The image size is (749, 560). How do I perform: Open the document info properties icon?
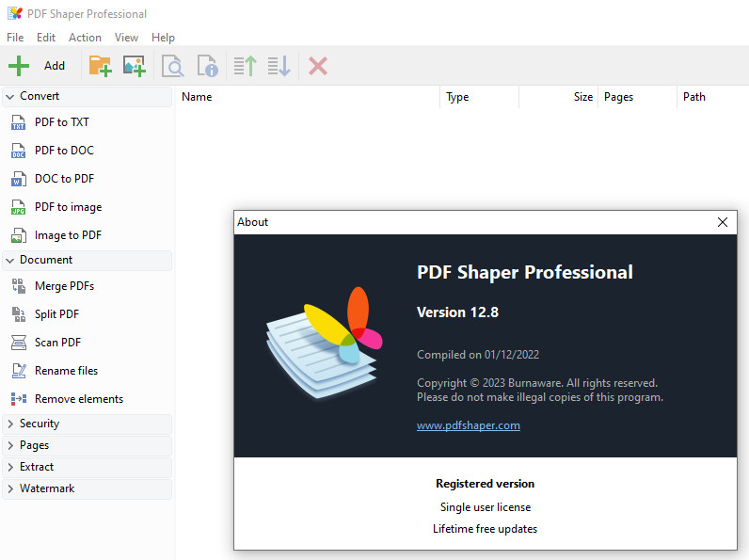[208, 66]
